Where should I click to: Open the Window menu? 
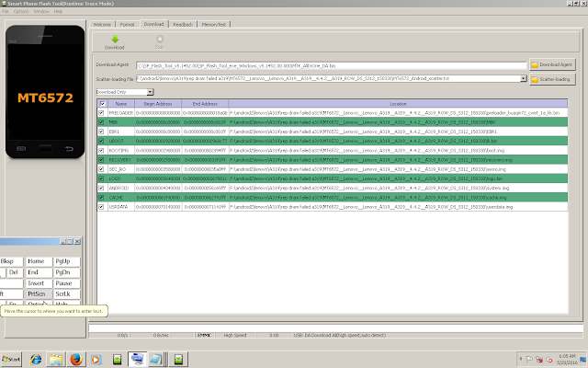pos(41,12)
